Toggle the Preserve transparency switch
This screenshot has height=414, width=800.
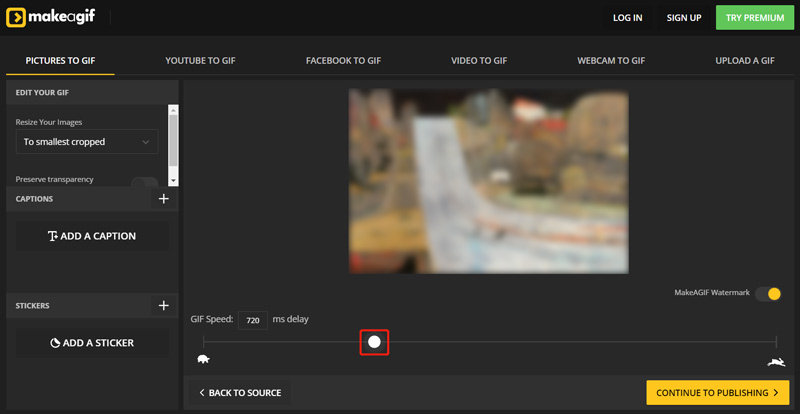click(x=145, y=182)
